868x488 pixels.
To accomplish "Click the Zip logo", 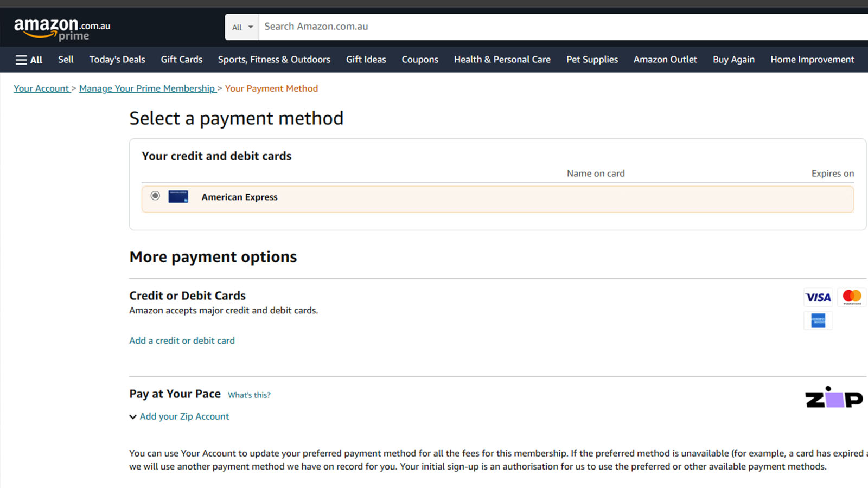I will tap(834, 397).
